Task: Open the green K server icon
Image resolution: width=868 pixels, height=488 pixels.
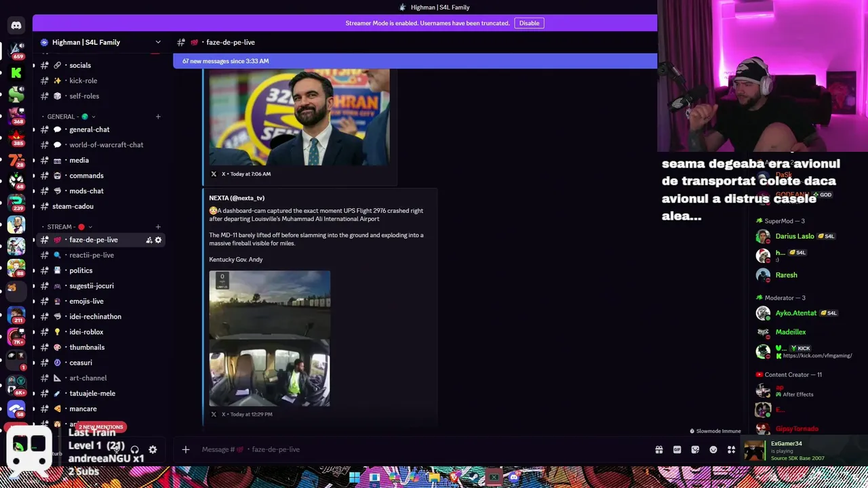Action: 16,73
